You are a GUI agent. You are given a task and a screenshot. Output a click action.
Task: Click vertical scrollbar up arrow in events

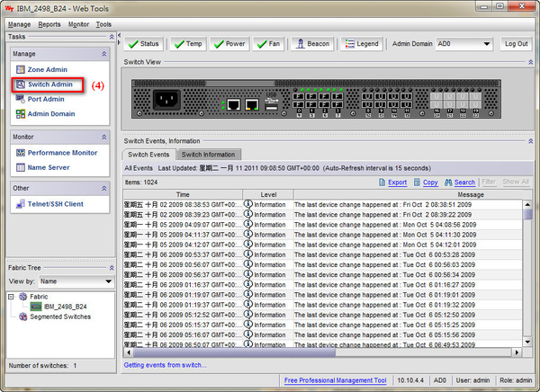click(527, 204)
